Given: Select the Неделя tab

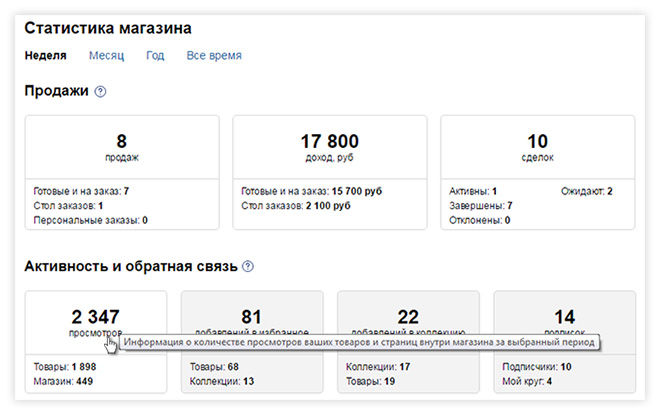Looking at the screenshot, I should [x=46, y=56].
